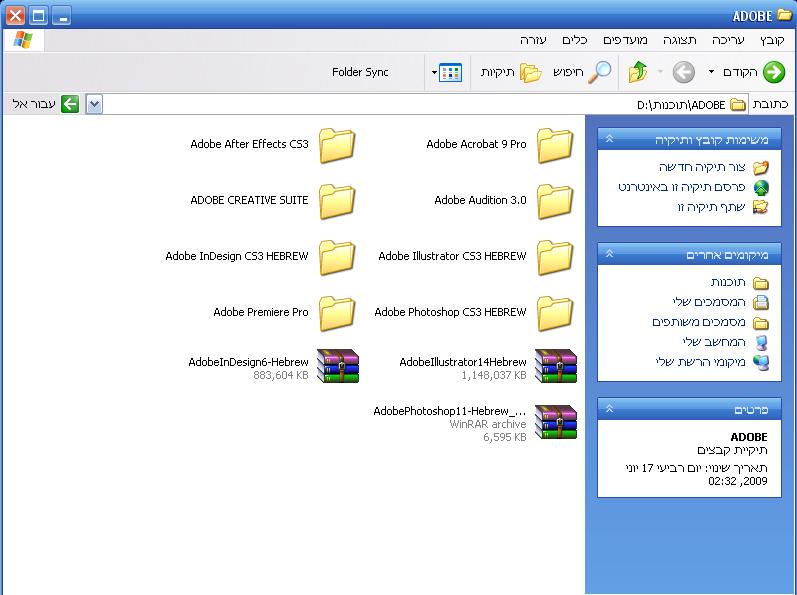Select the ADOBE CREATIVE SUITE folder name
Viewport: 797px width, 595px height.
point(249,200)
